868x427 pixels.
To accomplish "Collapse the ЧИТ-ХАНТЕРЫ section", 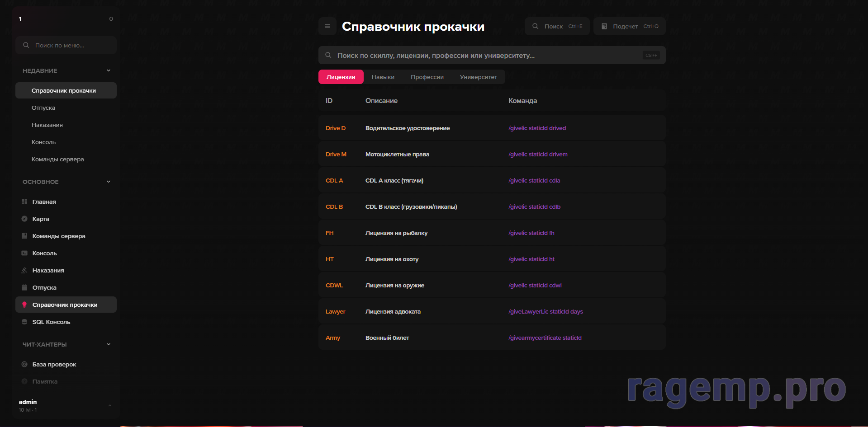I will [x=109, y=344].
